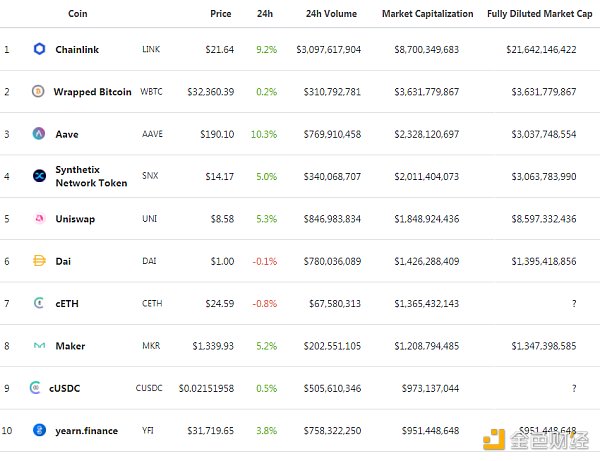Viewport: 600px width, 461px height.
Task: Click the Wrapped Bitcoin logo icon
Action: (x=39, y=92)
